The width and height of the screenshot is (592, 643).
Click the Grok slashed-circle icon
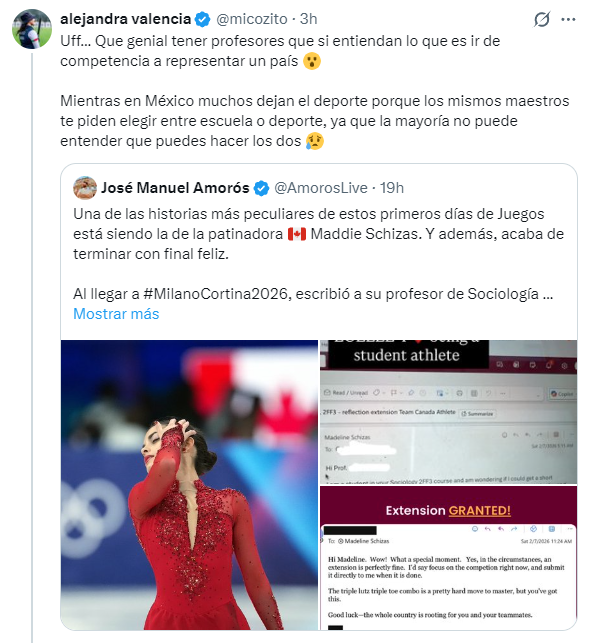click(x=542, y=19)
